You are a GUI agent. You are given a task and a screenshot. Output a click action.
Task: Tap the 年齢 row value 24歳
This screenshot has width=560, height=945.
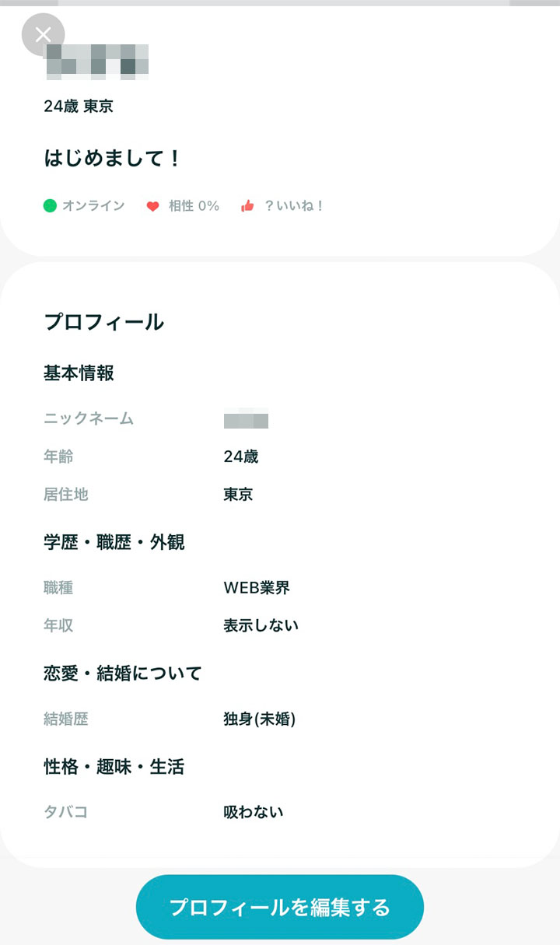pyautogui.click(x=241, y=457)
